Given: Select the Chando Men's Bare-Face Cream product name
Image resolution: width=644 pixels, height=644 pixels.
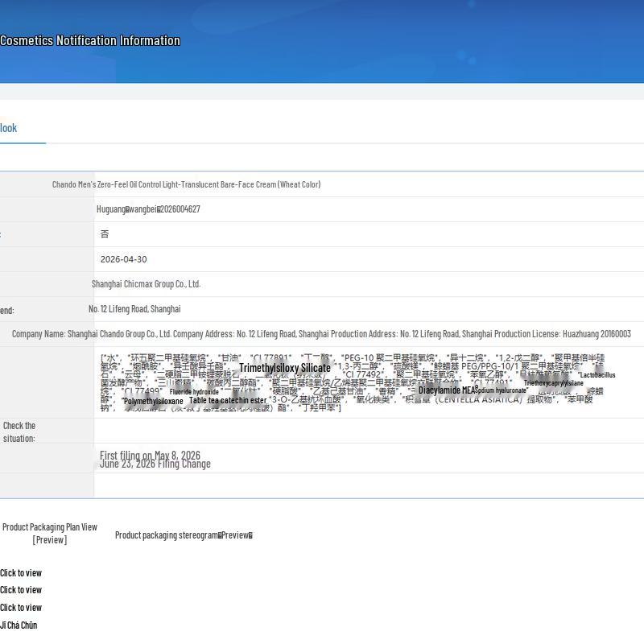Looking at the screenshot, I should click(187, 184).
